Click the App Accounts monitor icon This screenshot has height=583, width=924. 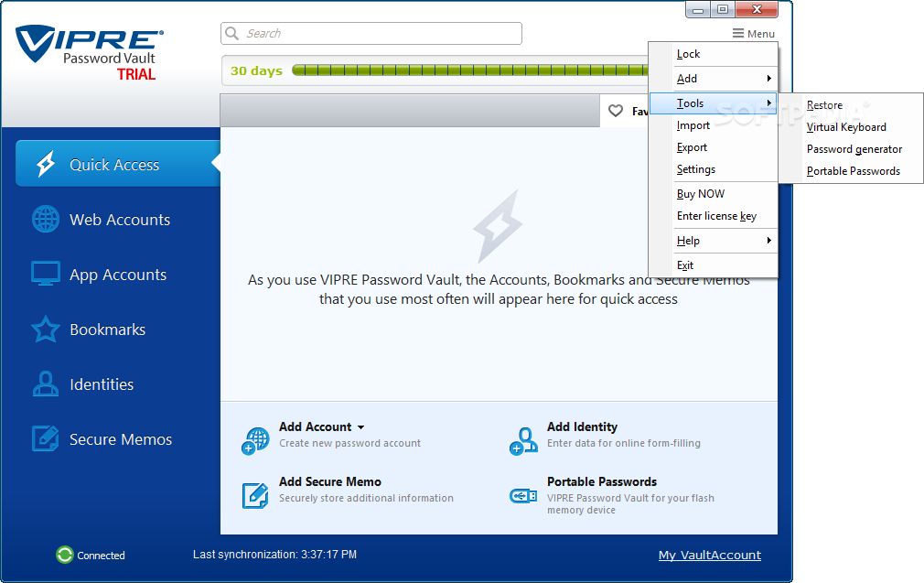pos(46,274)
